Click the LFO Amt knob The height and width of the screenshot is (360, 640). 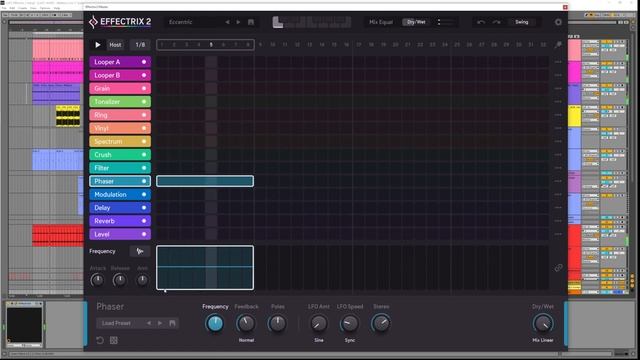pos(318,323)
